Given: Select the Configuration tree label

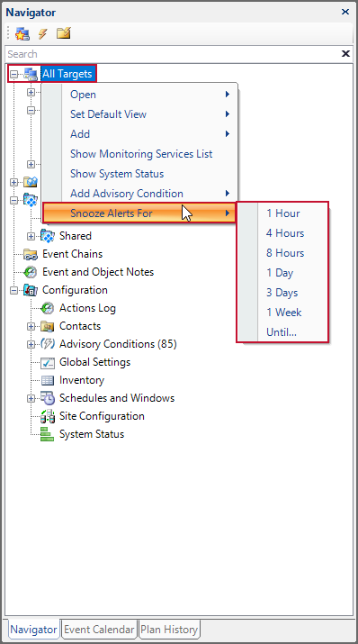Looking at the screenshot, I should click(x=75, y=290).
